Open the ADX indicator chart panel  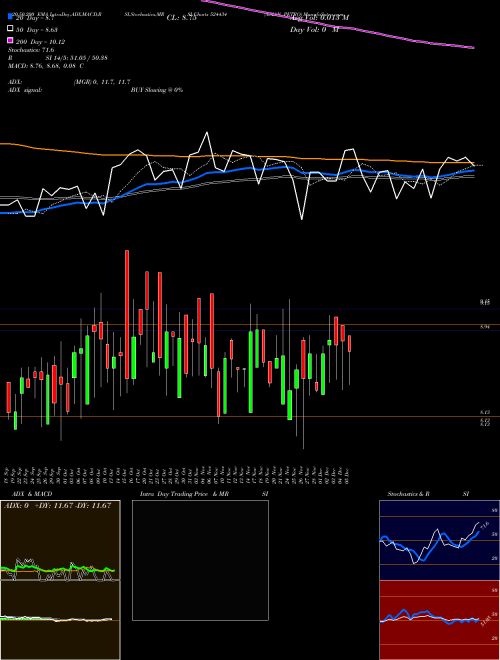coord(60,540)
